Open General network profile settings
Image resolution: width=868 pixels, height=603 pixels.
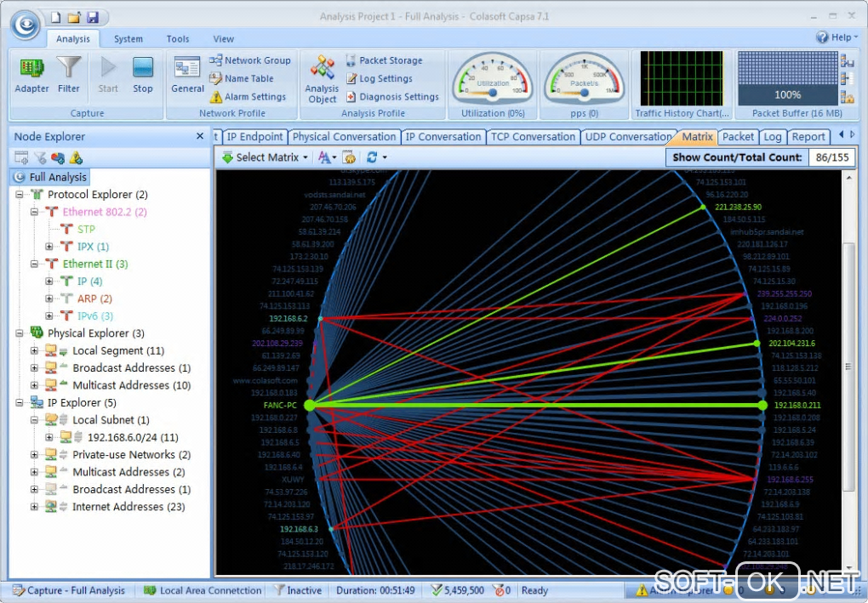187,75
